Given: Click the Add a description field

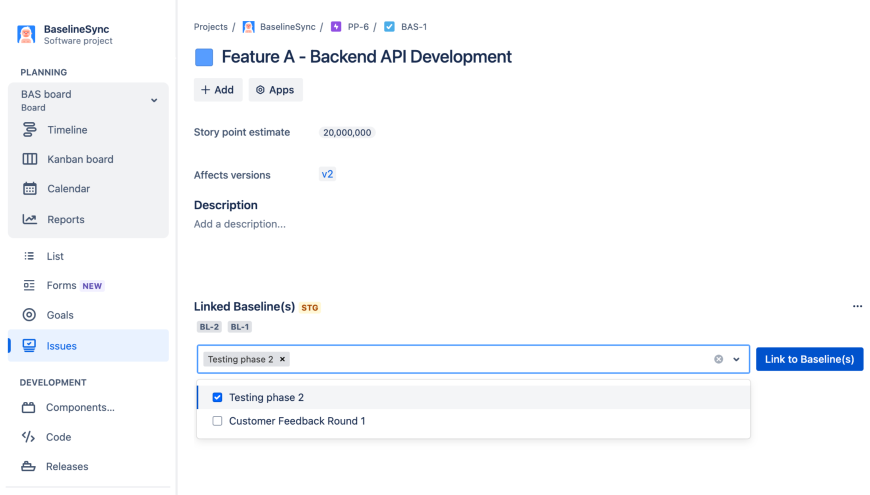Looking at the screenshot, I should tap(240, 224).
